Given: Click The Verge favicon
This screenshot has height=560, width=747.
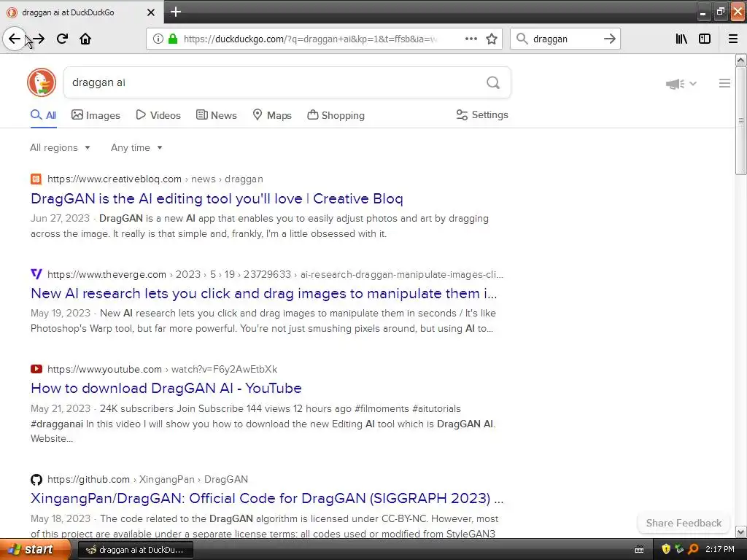Looking at the screenshot, I should click(36, 274).
